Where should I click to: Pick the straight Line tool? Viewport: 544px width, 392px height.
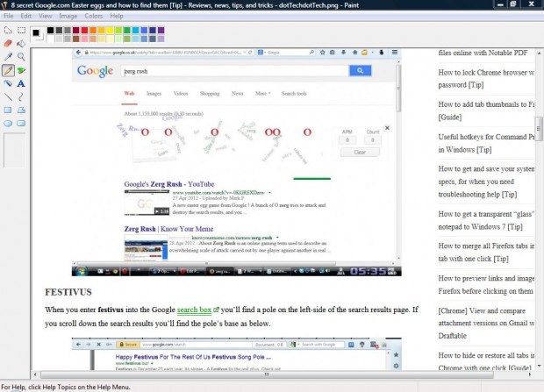tap(8, 96)
